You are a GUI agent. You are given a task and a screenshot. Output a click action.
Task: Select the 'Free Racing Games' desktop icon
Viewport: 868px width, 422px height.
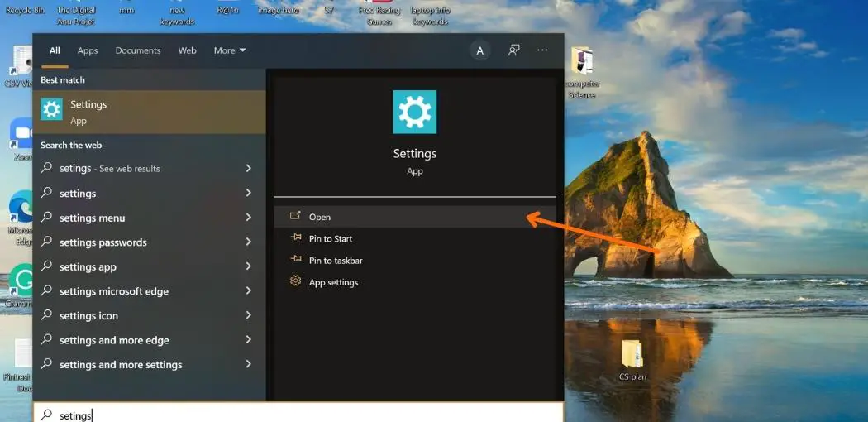click(379, 13)
